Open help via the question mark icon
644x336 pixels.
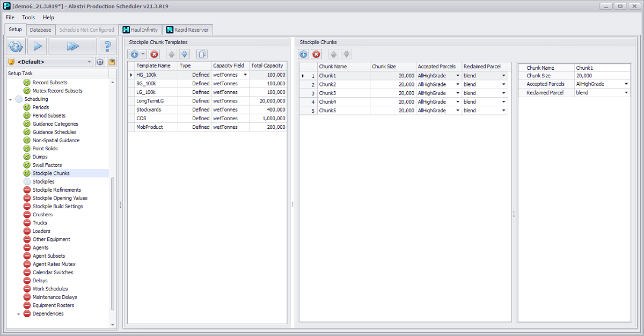tap(107, 46)
